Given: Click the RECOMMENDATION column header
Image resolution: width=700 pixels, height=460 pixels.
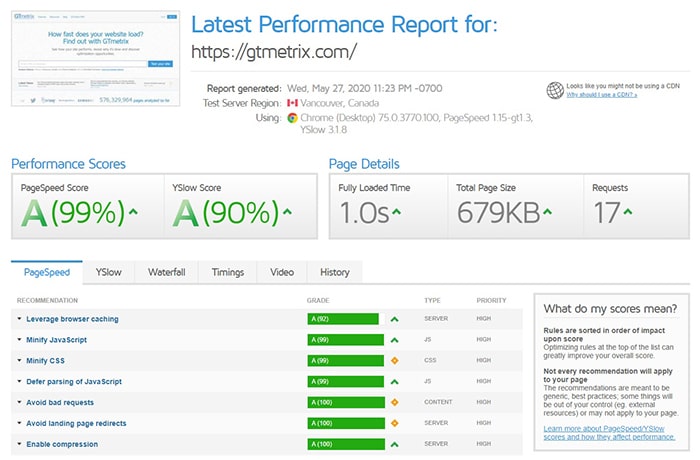Looking at the screenshot, I should click(x=47, y=301).
